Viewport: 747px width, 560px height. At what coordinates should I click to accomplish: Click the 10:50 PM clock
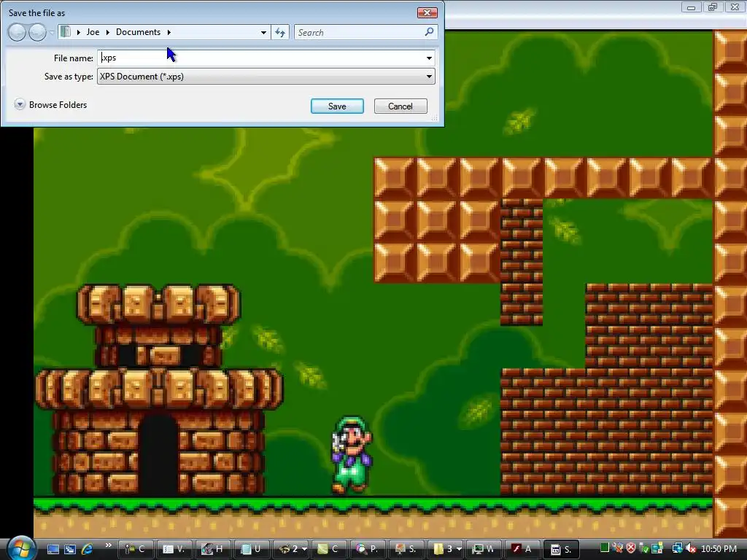coord(719,548)
